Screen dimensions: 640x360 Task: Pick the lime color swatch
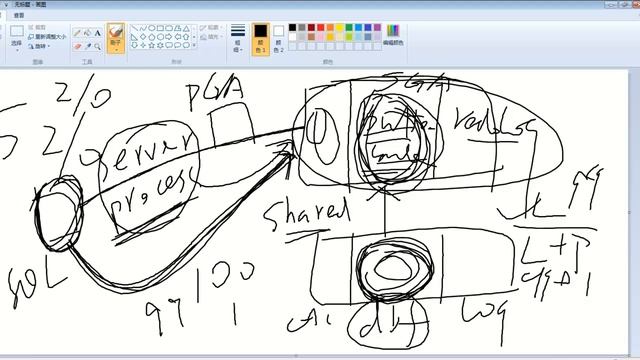click(349, 37)
